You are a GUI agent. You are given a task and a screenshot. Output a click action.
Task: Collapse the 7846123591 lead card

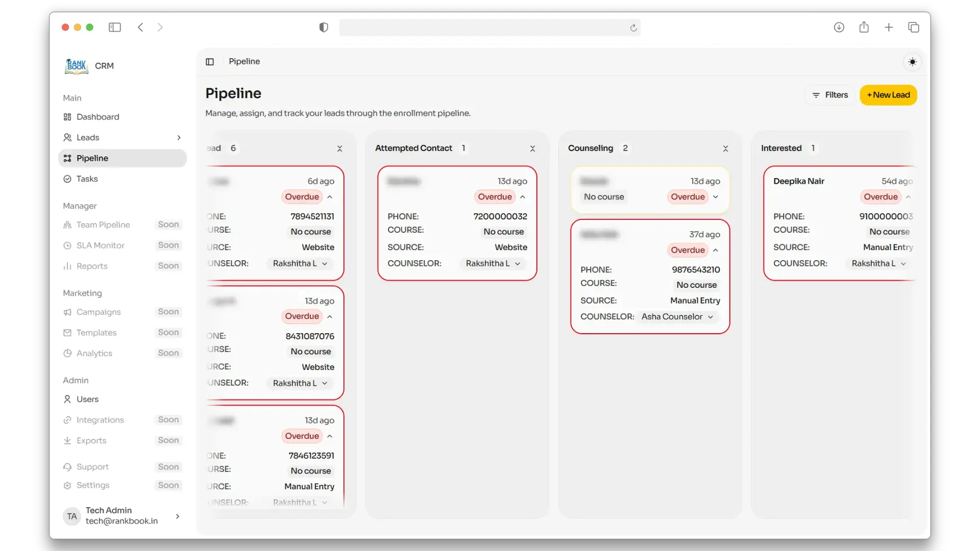click(330, 436)
